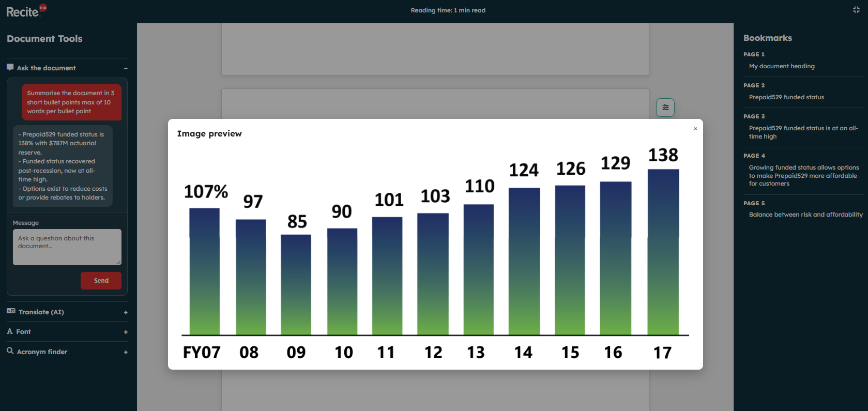868x411 pixels.
Task: Expand the Translate (AI) section
Action: (x=126, y=312)
